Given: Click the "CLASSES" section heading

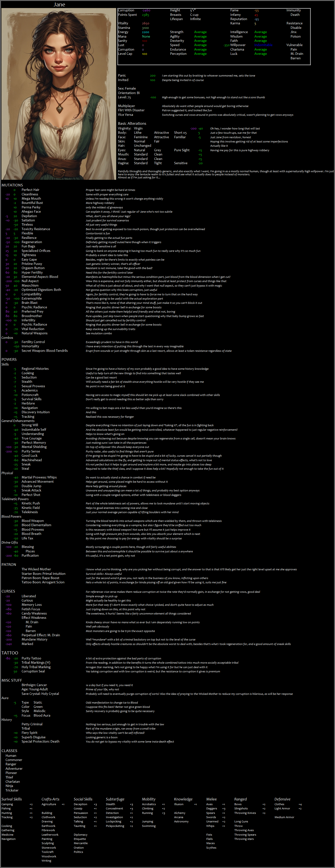Looking at the screenshot, I should pos(9,751).
